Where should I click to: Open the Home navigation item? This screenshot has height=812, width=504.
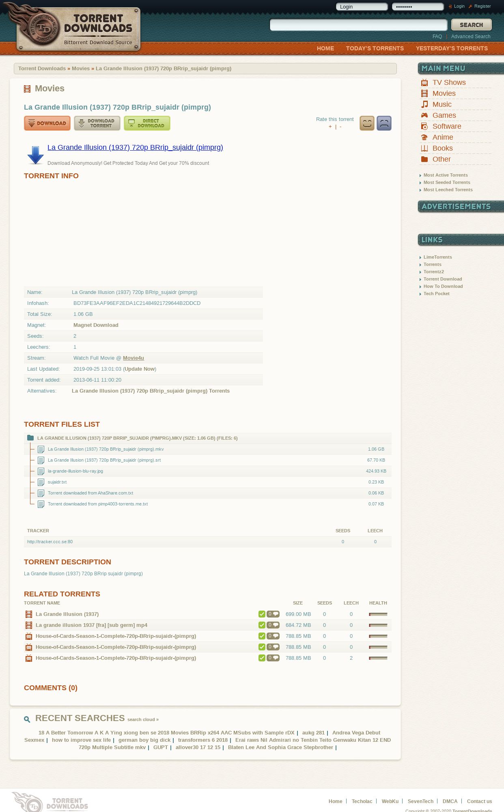(x=325, y=48)
